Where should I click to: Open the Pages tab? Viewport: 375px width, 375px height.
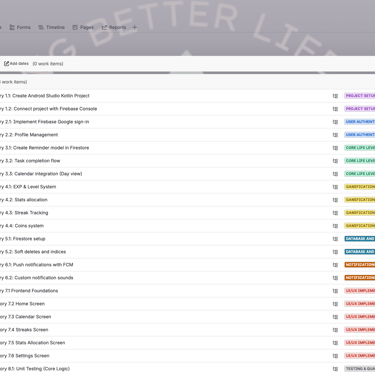pyautogui.click(x=83, y=27)
